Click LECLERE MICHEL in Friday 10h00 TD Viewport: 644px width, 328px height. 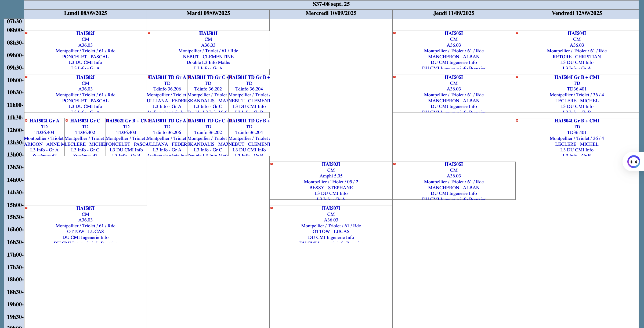coord(577,101)
